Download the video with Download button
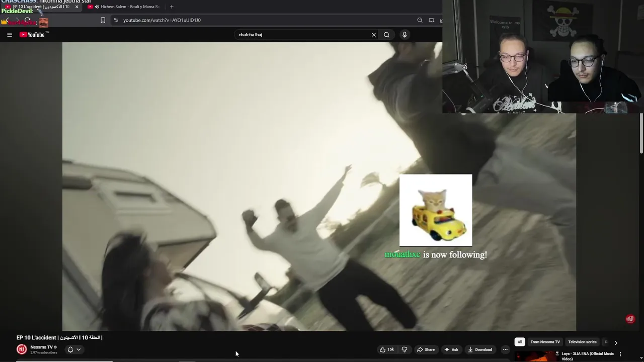This screenshot has width=644, height=362. (480, 349)
